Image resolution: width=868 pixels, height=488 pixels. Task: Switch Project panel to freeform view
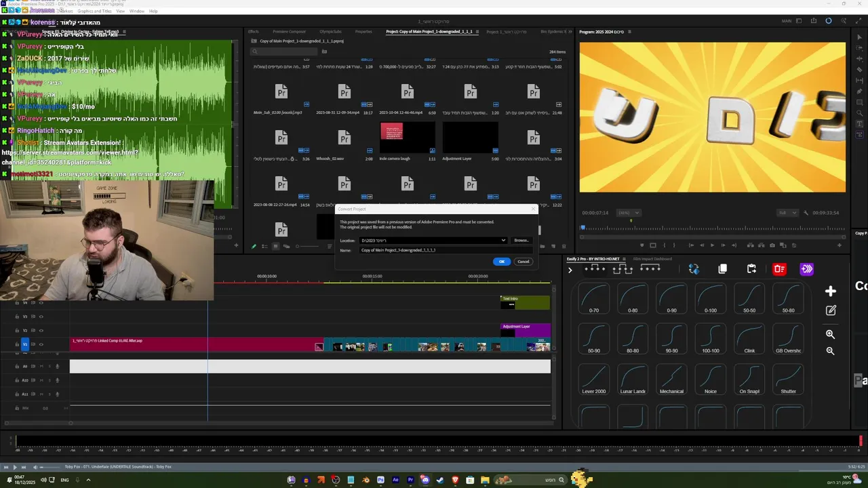(286, 246)
